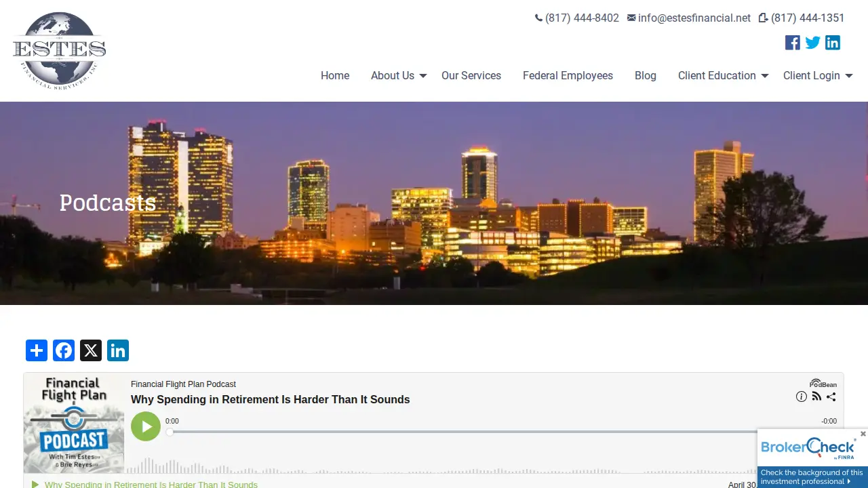Image resolution: width=868 pixels, height=488 pixels.
Task: Click the Financial Flight Plan podcast cover art
Action: click(x=74, y=423)
